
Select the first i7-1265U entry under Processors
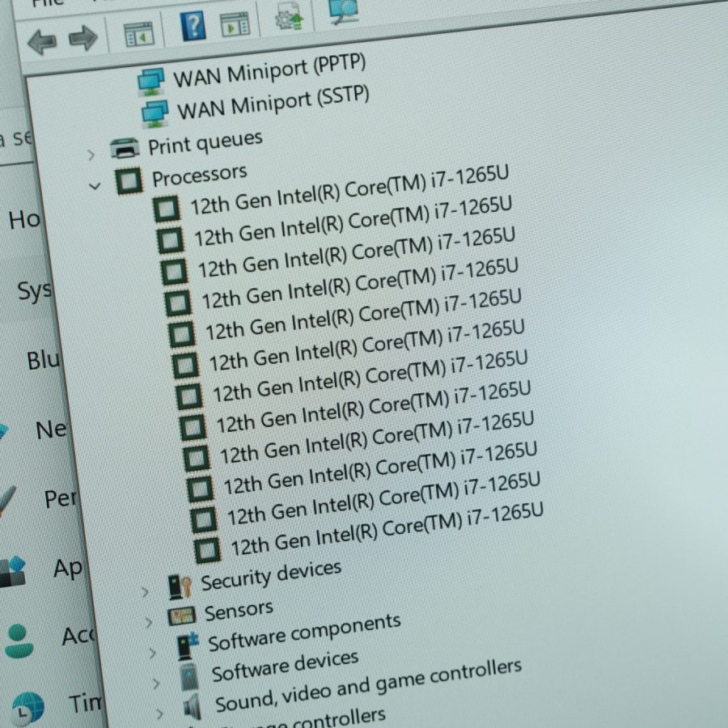pyautogui.click(x=349, y=190)
